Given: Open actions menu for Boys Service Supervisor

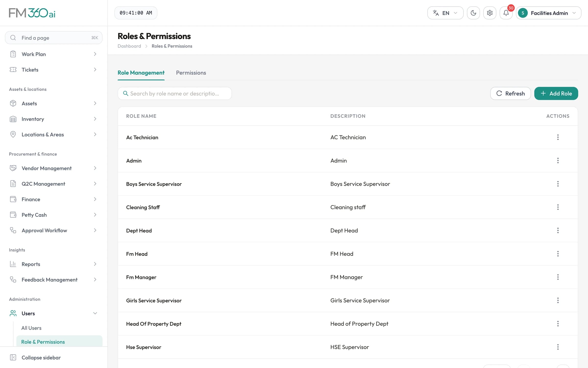Looking at the screenshot, I should (x=558, y=184).
